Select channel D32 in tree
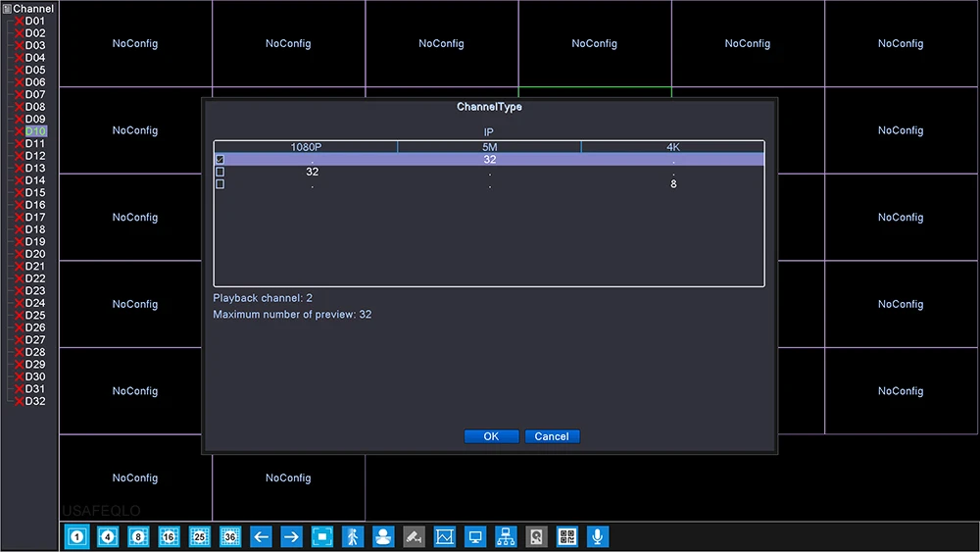The height and width of the screenshot is (552, 980). [x=35, y=401]
